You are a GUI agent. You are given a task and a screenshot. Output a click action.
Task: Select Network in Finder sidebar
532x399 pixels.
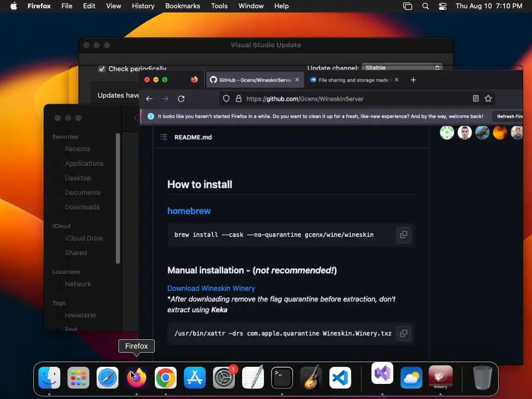tap(78, 284)
